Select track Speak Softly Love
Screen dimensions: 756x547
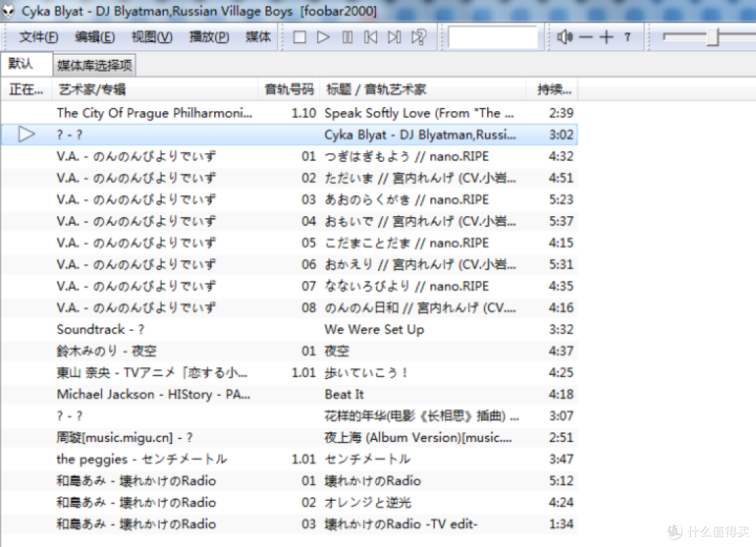pyautogui.click(x=289, y=113)
